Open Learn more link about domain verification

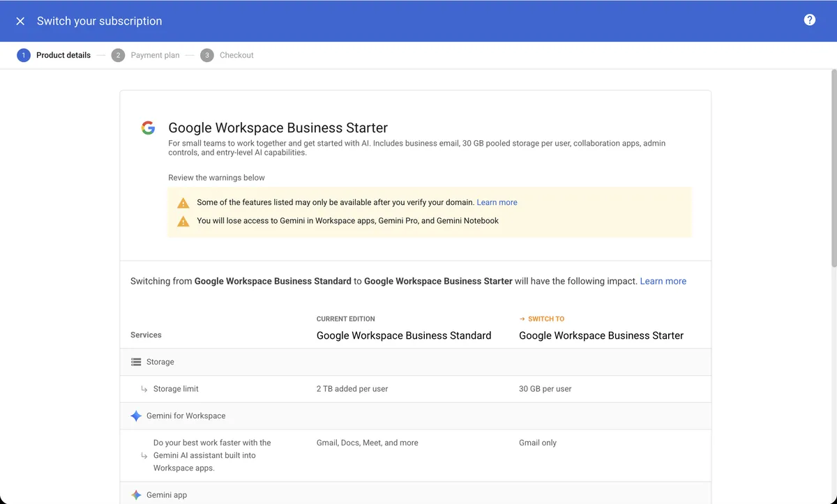[497, 202]
